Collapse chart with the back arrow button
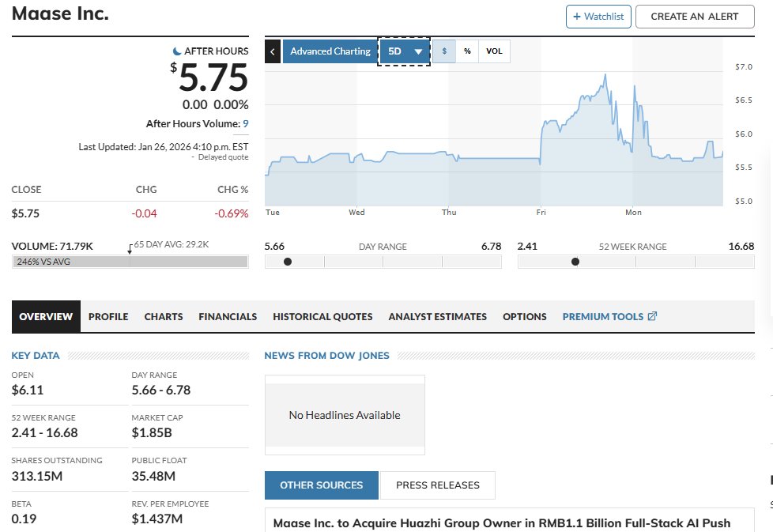 coord(273,51)
